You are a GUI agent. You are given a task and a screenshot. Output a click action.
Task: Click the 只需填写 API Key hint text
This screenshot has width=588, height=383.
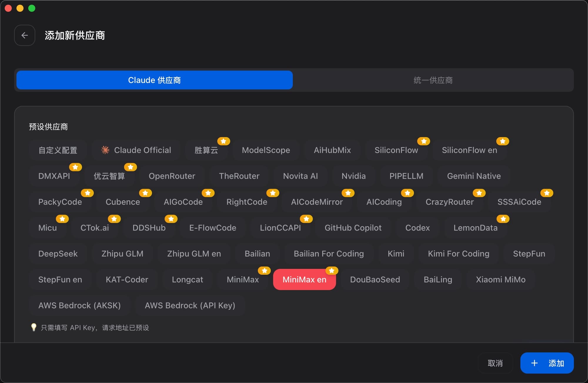coord(95,328)
